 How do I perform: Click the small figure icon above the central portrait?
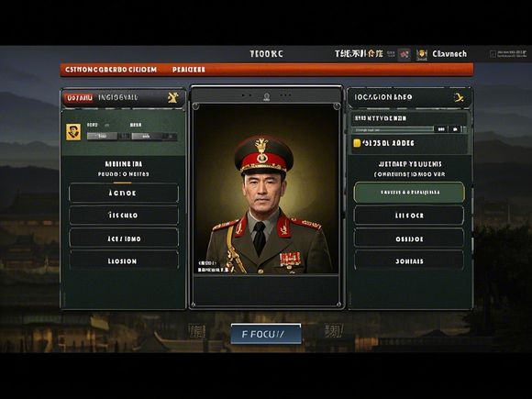coord(267,97)
